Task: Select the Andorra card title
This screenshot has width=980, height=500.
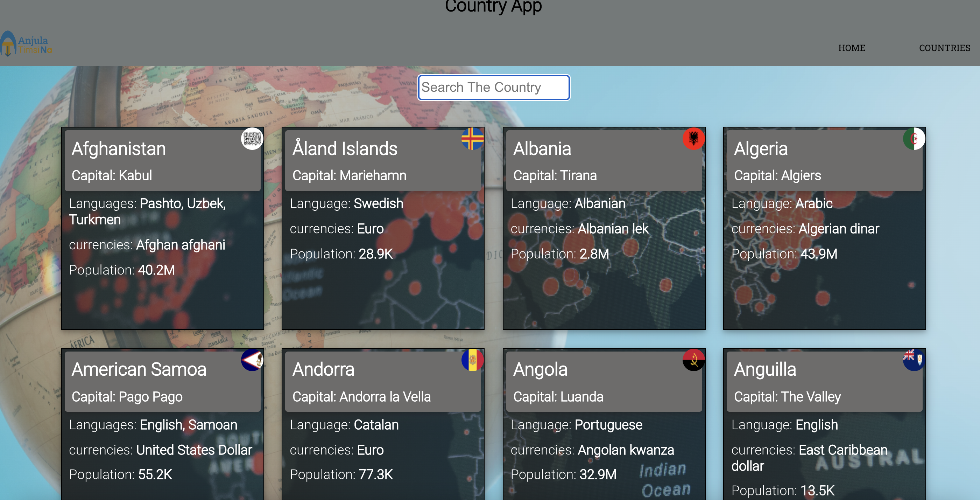Action: click(323, 369)
